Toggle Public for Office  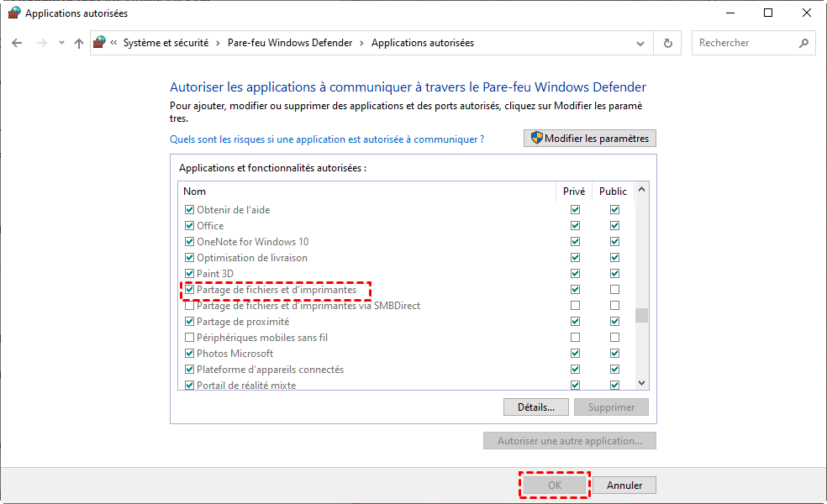point(614,226)
